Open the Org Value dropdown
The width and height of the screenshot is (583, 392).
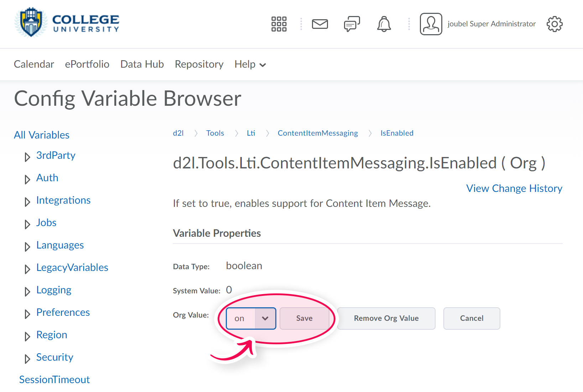(251, 318)
